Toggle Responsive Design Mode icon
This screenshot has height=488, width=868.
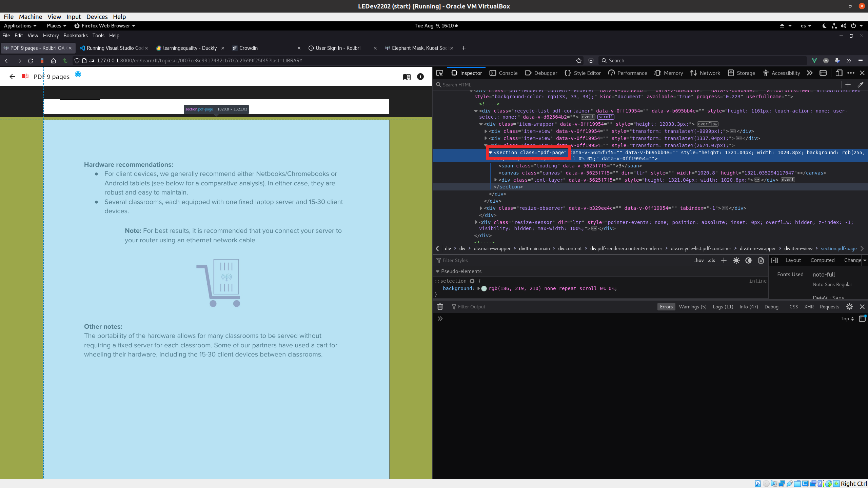click(839, 73)
